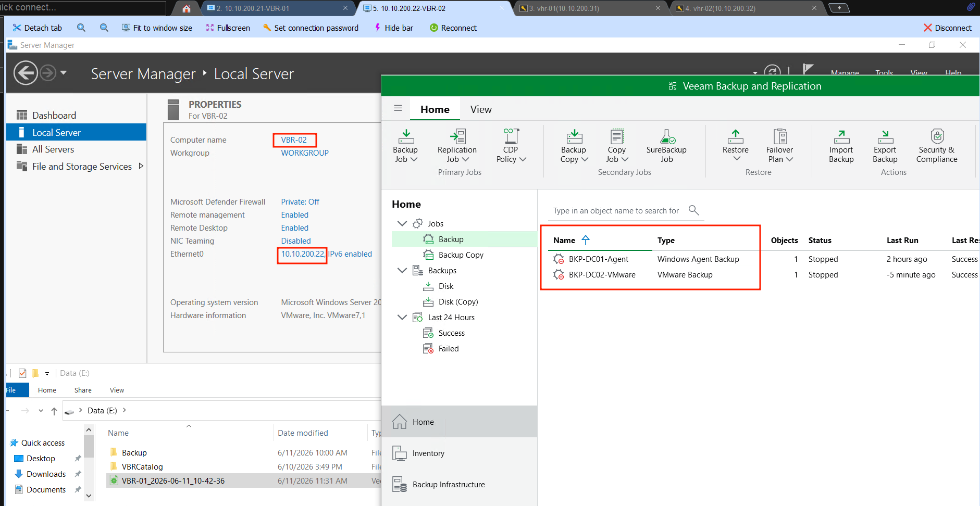Collapse the Backups tree node
The image size is (980, 506).
click(402, 271)
